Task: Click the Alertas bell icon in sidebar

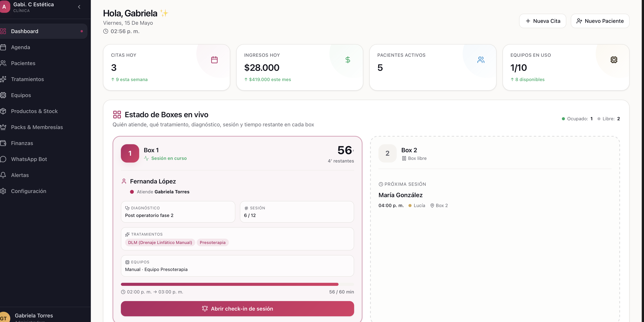Action: tap(3, 175)
